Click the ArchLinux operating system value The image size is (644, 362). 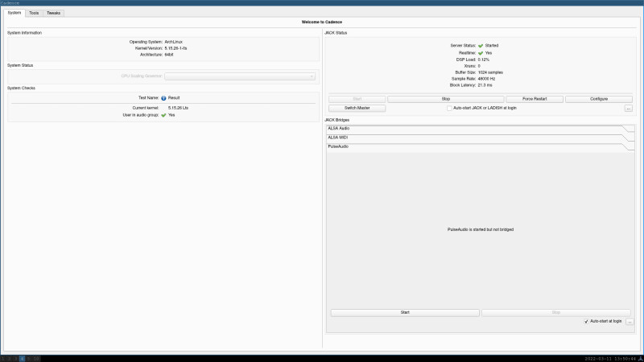[173, 42]
